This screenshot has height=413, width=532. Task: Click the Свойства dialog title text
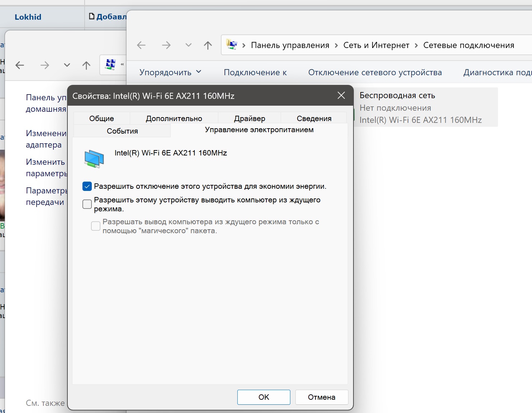(153, 96)
